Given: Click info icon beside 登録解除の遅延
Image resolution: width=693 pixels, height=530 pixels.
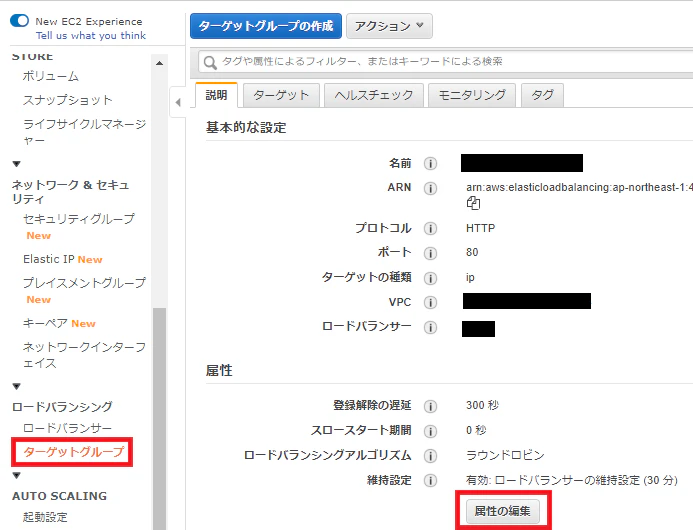Looking at the screenshot, I should pyautogui.click(x=430, y=406).
